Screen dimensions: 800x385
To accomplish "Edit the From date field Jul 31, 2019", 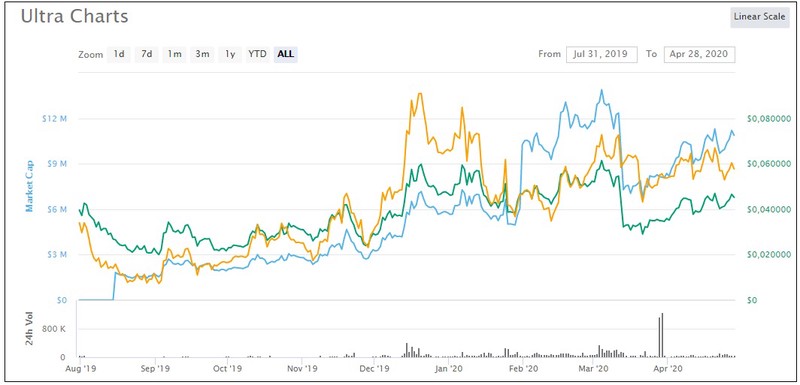I will [602, 54].
